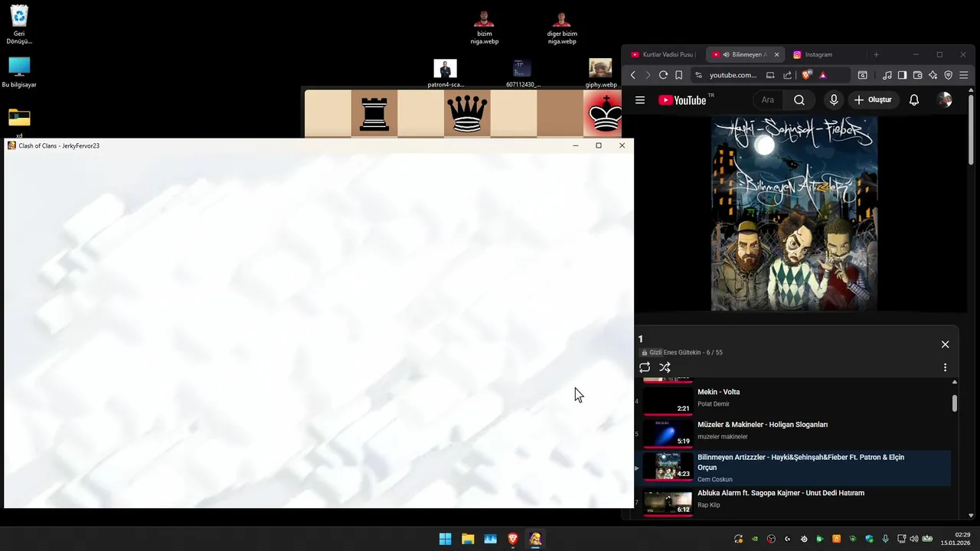Close the Bilinmeyen YouTube tab

776,54
